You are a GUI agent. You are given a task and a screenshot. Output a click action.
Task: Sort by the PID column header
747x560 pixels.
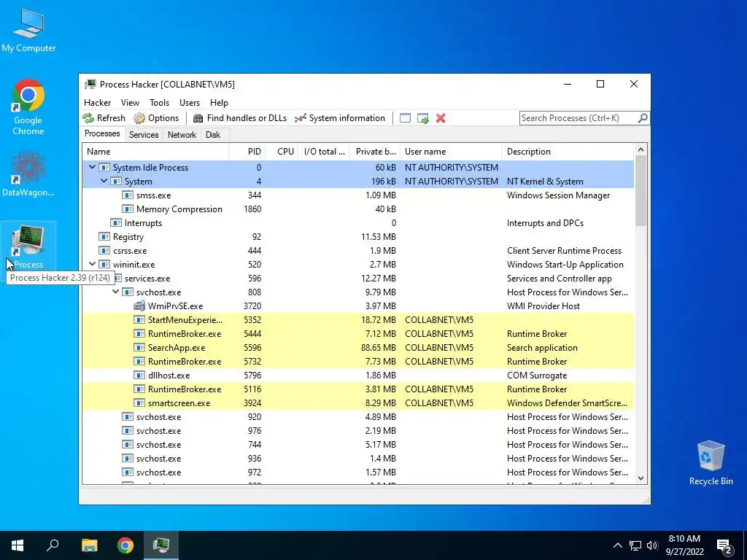click(247, 152)
